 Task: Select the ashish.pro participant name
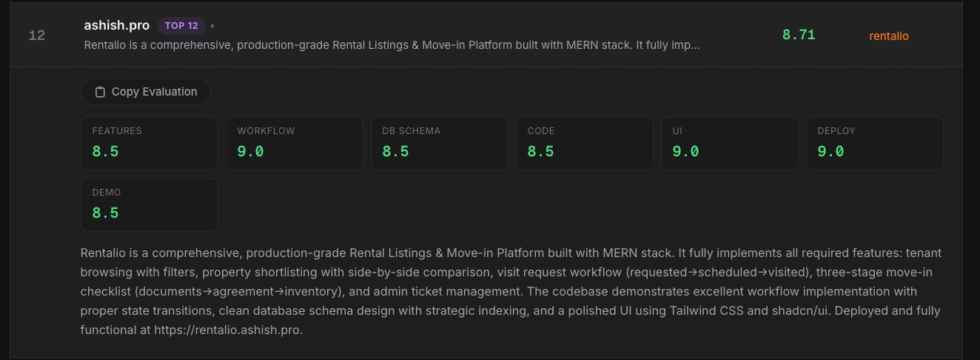(x=116, y=25)
